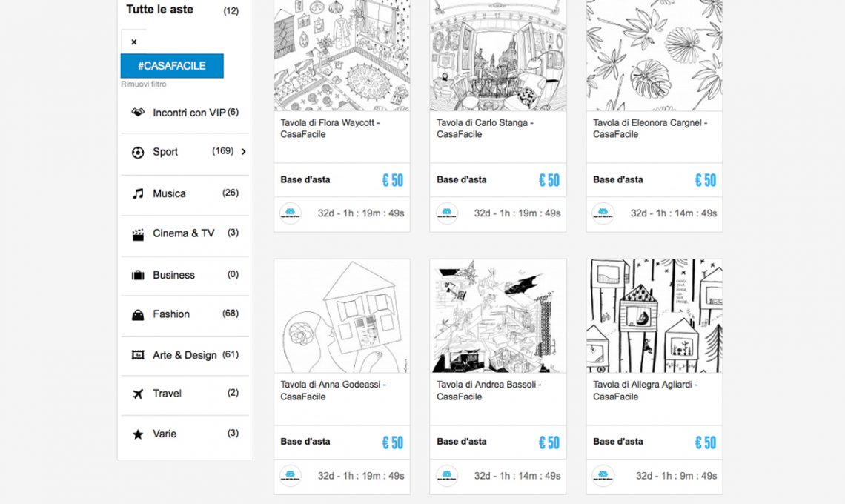Open the Eleonora Cargnel leaves illustration
This screenshot has height=504, width=845.
point(654,56)
